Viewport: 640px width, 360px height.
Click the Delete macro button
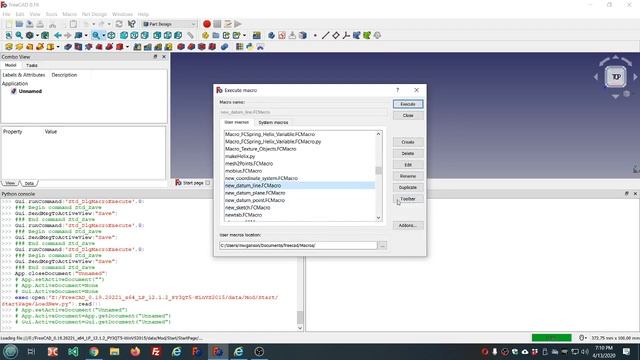click(408, 153)
